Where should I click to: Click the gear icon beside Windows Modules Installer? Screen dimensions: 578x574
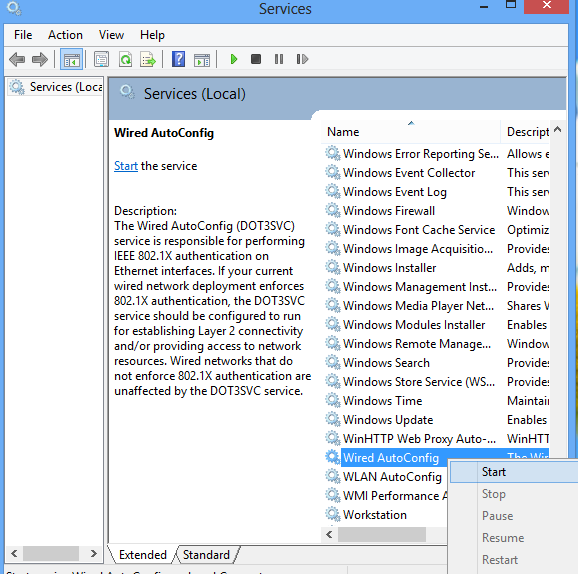click(x=333, y=324)
